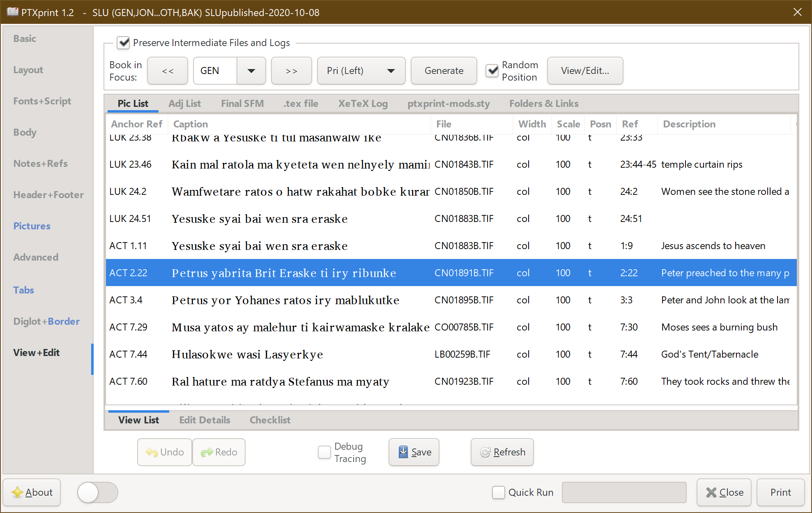
Task: Click the floppy disk Save icon
Action: click(403, 452)
